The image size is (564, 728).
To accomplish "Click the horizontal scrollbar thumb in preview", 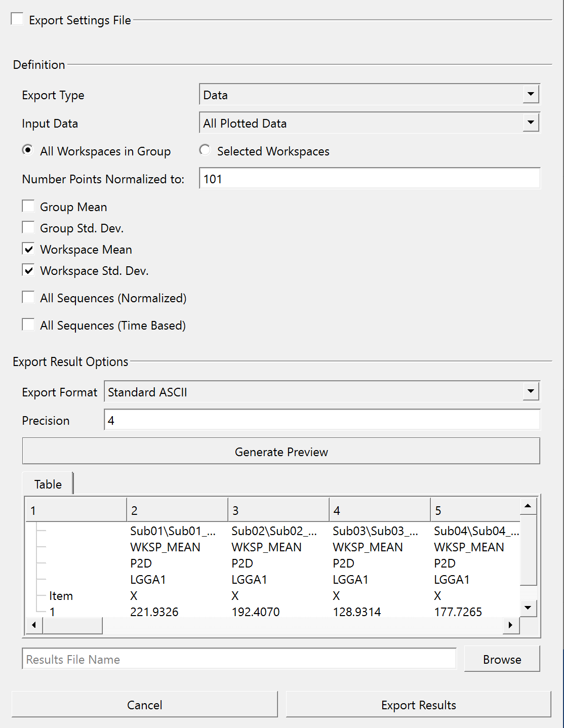I will pyautogui.click(x=72, y=625).
